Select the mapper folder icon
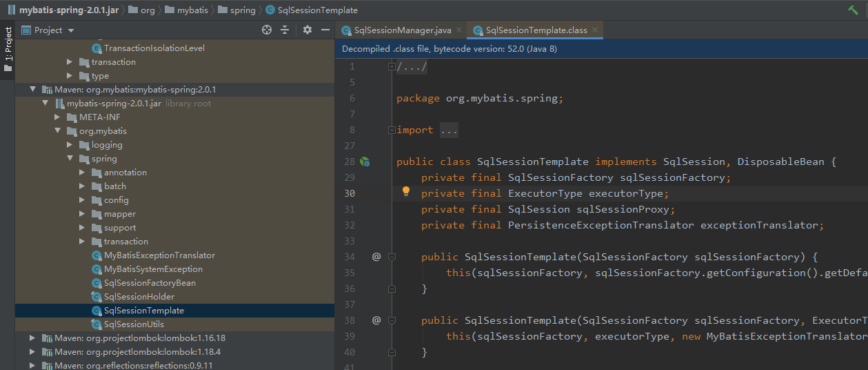 click(97, 214)
